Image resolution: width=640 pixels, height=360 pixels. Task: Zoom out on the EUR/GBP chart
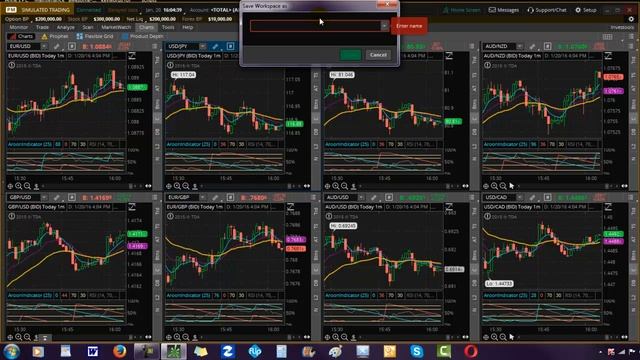tap(185, 337)
